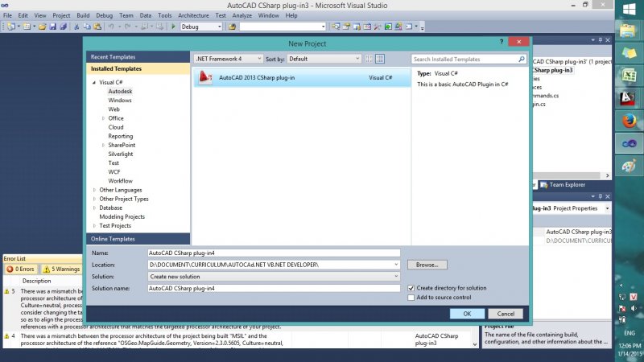Click the Name input field

274,253
